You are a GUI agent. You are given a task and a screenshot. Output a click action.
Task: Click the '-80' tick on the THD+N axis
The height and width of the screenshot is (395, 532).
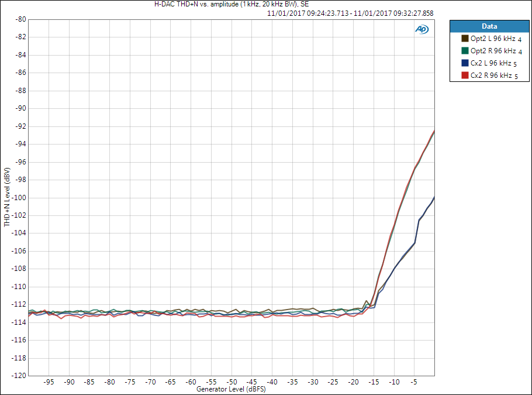pos(20,19)
